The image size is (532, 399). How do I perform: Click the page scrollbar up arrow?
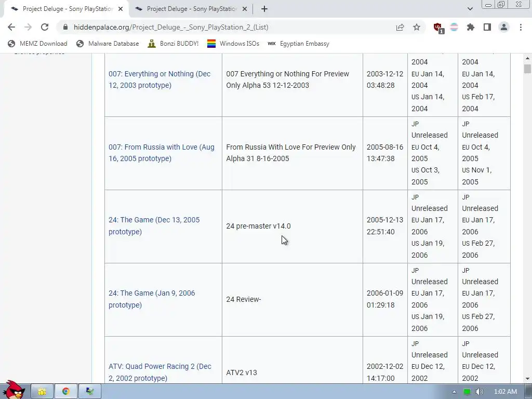[528, 58]
